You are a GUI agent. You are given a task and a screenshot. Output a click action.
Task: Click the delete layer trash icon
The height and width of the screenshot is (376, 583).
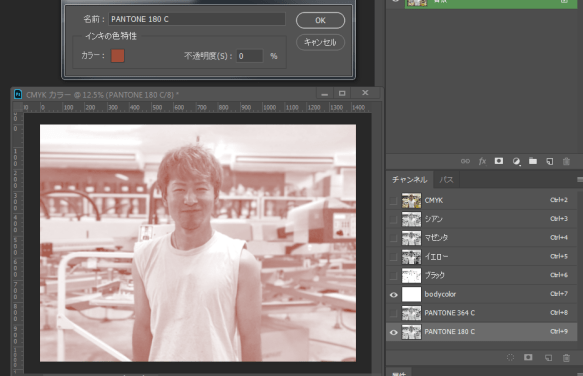[566, 161]
